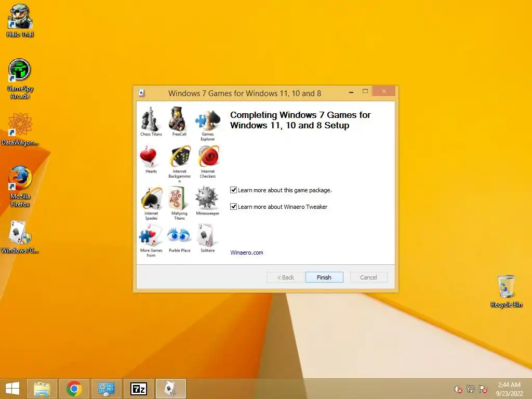This screenshot has width=532, height=399.
Task: Minimize the setup window
Action: coord(351,91)
